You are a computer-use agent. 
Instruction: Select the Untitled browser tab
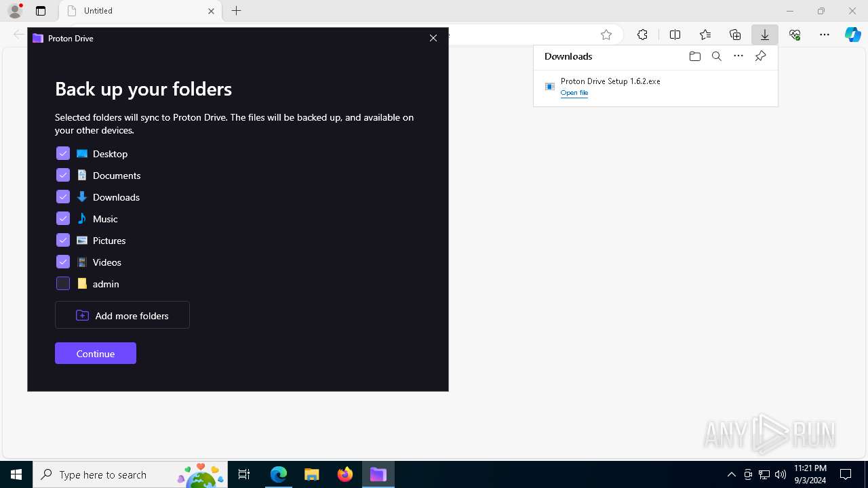point(140,11)
